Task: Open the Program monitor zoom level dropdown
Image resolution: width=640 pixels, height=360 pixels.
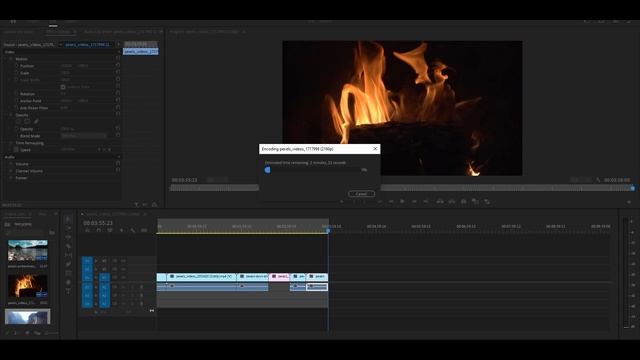Action: (x=217, y=180)
